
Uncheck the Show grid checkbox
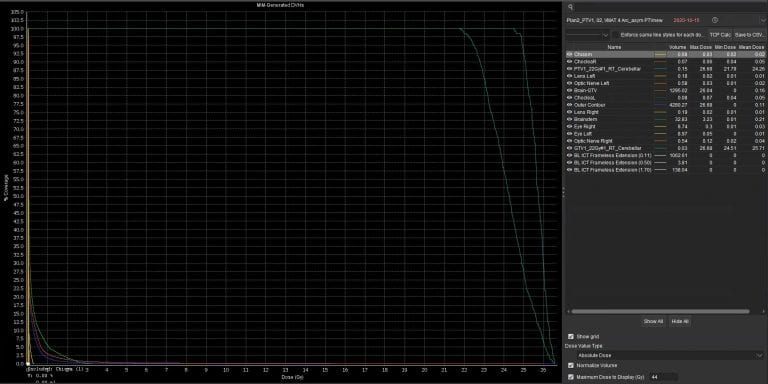(571, 336)
